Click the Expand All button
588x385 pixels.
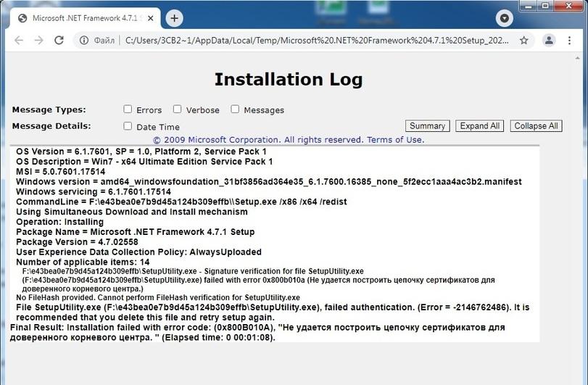click(x=480, y=126)
